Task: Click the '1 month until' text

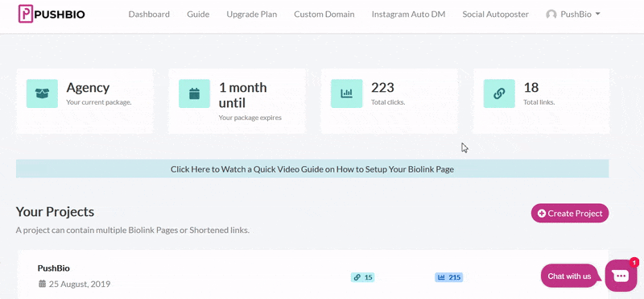Action: (243, 95)
